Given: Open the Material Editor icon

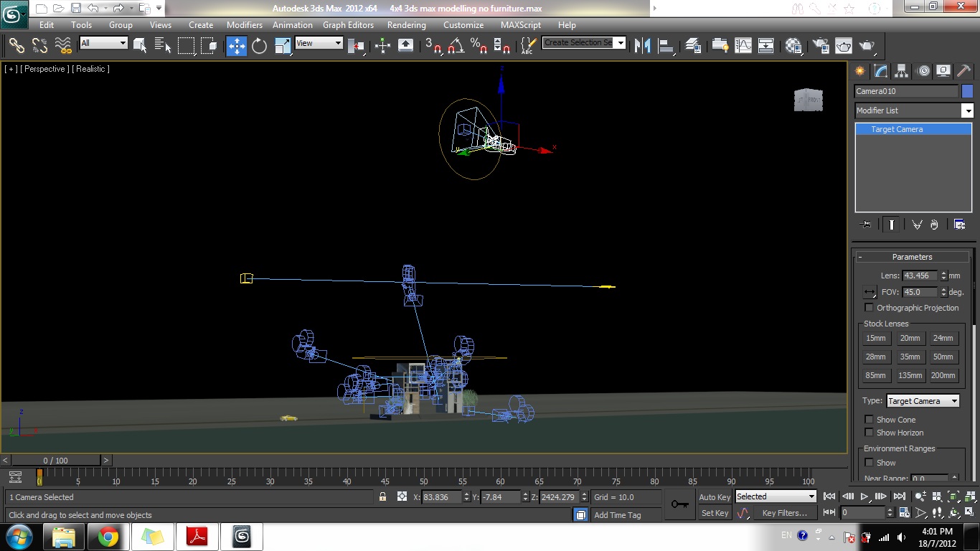Looking at the screenshot, I should coord(793,46).
